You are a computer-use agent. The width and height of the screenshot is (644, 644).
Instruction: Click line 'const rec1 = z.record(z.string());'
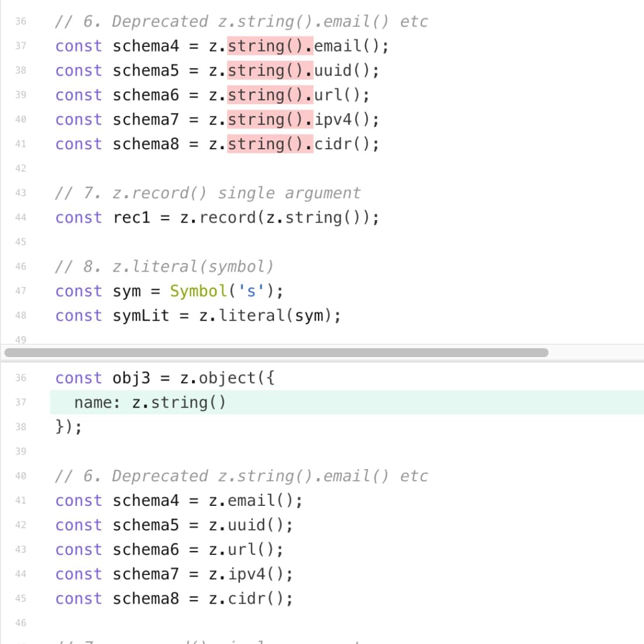tap(217, 218)
